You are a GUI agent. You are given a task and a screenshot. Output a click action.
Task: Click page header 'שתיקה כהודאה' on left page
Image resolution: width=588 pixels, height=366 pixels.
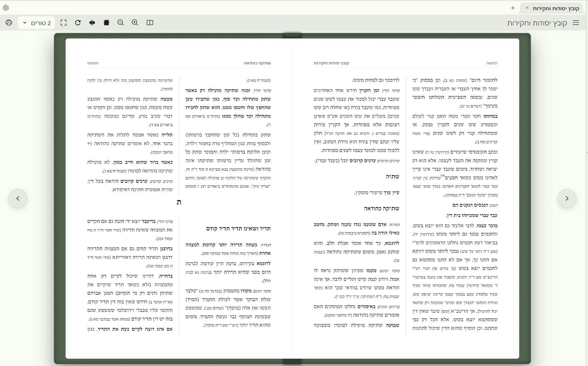[x=257, y=63]
